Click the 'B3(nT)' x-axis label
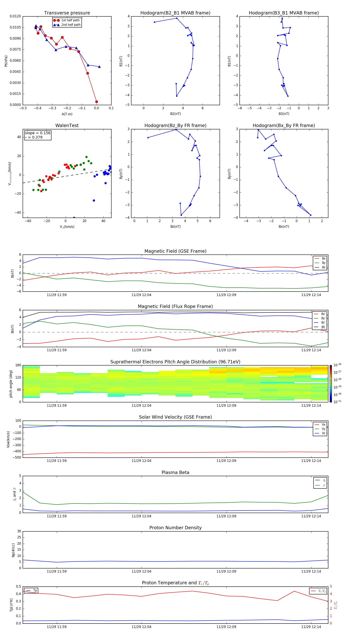351x644 pixels. [284, 114]
